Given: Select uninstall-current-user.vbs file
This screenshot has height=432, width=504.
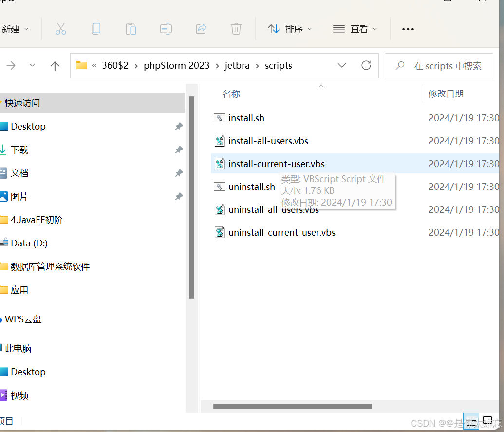Looking at the screenshot, I should tap(355, 232).
